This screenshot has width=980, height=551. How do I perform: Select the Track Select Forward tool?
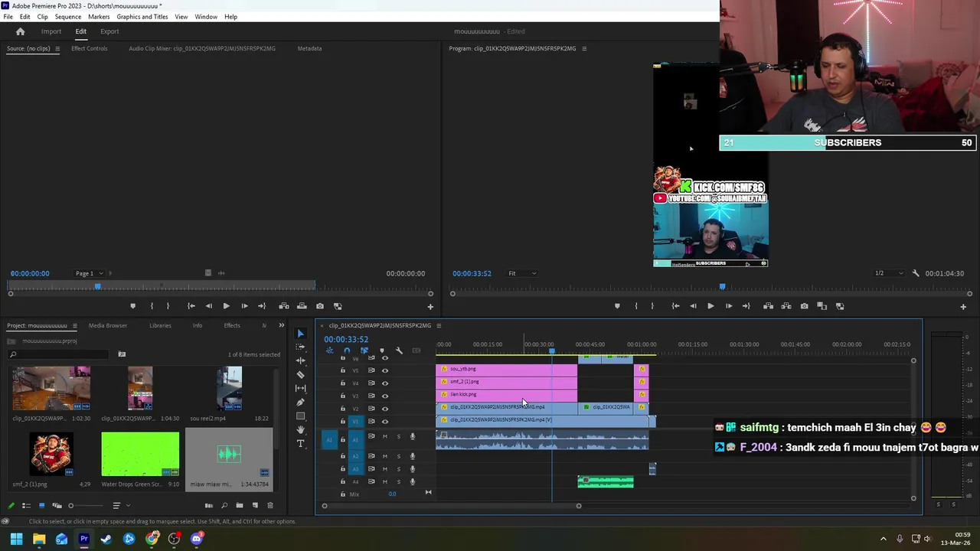[x=300, y=347]
